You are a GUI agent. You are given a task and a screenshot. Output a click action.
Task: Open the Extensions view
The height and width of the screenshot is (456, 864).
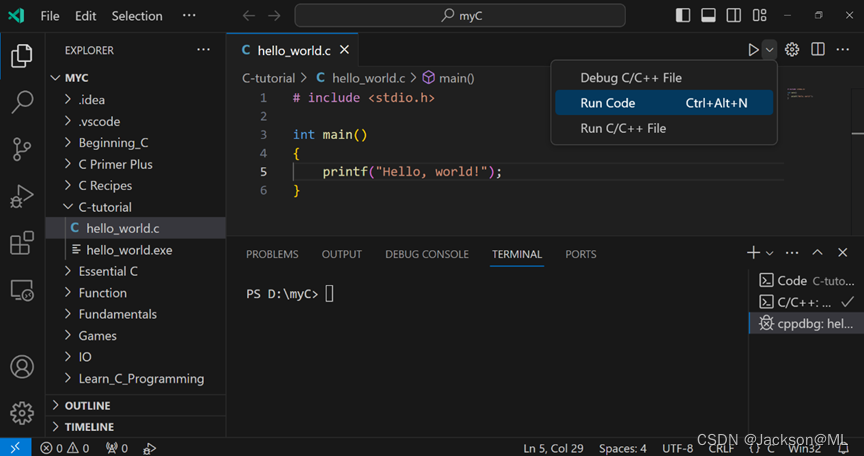click(22, 243)
